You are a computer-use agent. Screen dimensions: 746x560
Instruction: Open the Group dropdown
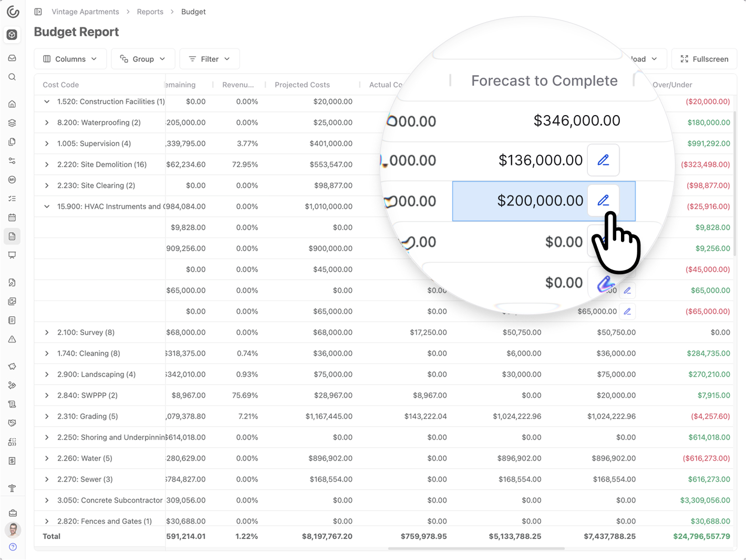(143, 59)
